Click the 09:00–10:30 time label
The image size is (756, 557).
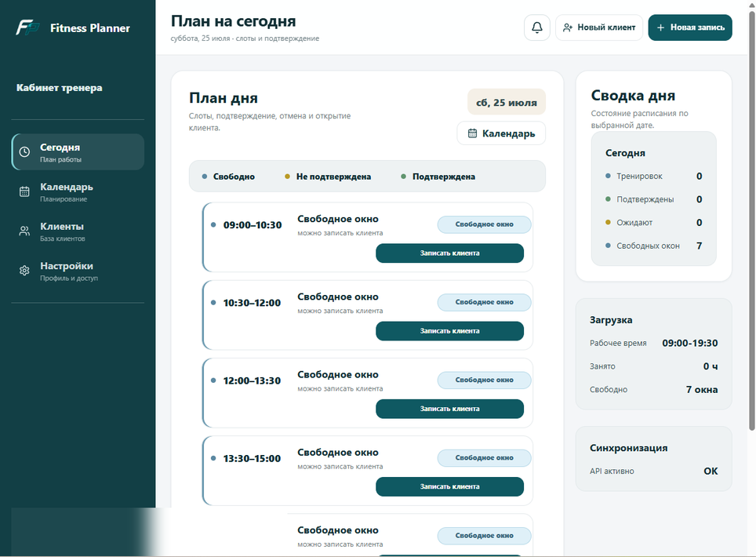(x=253, y=225)
